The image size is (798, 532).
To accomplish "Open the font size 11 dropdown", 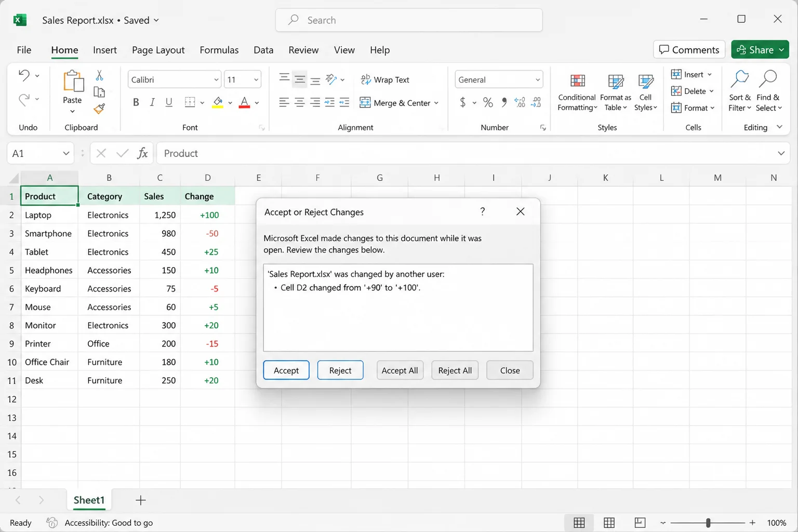I will tap(256, 79).
